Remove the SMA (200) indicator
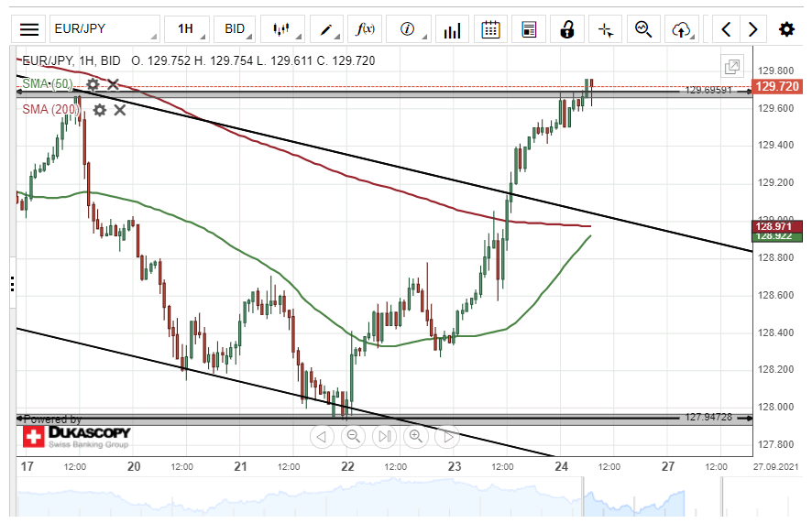This screenshot has width=812, height=523. [x=120, y=110]
